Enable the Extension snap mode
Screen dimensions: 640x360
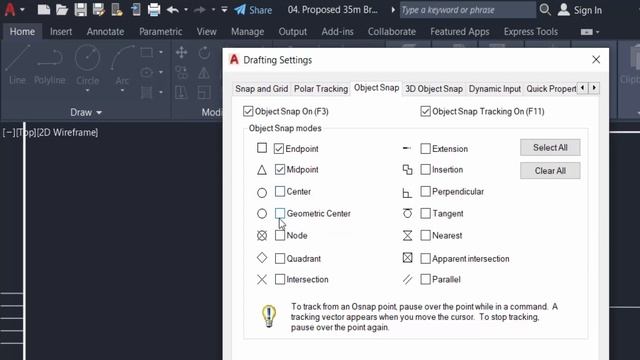pyautogui.click(x=425, y=148)
